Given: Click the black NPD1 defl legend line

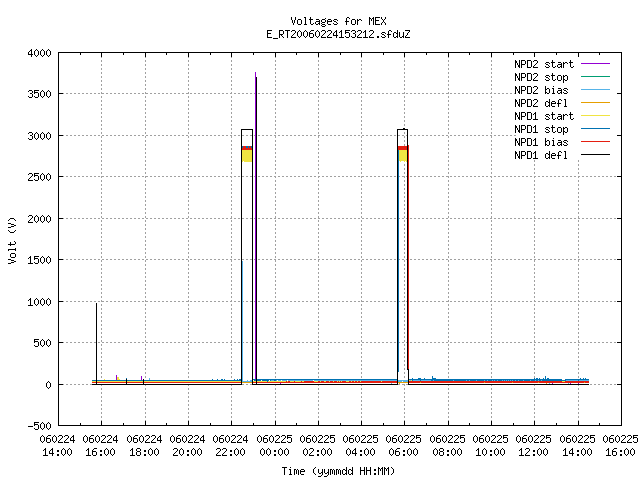Looking at the screenshot, I should pos(595,155).
